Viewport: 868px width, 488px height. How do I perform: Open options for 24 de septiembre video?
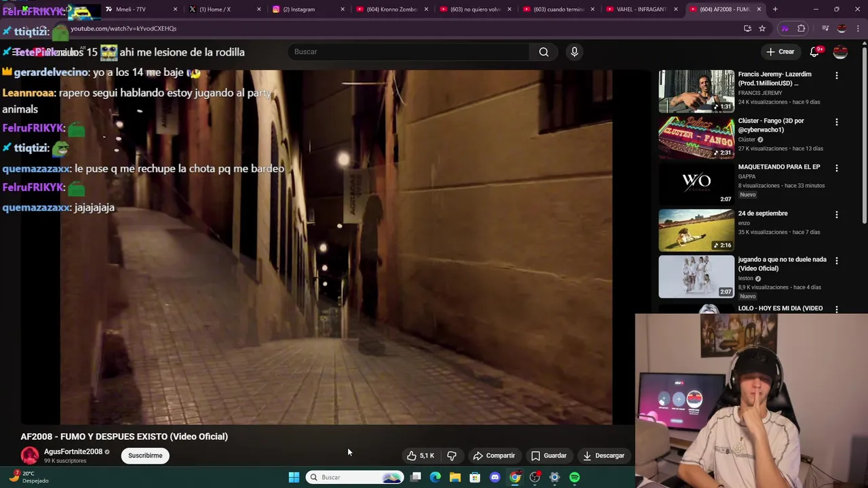[837, 214]
